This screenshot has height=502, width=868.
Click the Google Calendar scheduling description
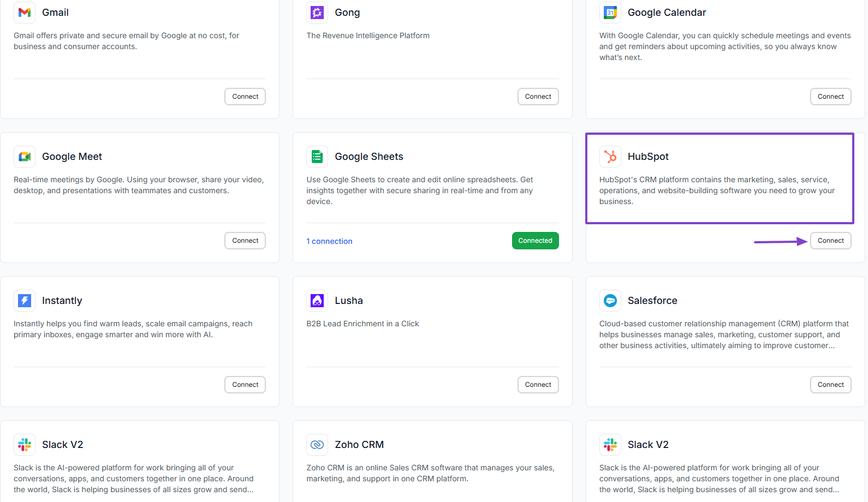tap(725, 46)
